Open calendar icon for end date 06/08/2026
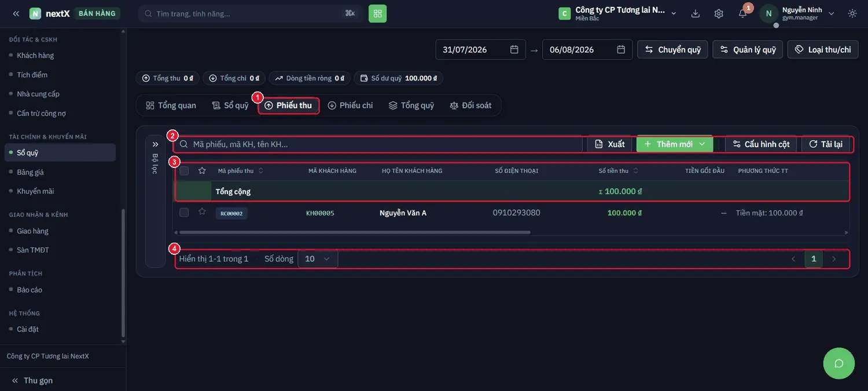The height and width of the screenshot is (391, 868). coord(621,49)
